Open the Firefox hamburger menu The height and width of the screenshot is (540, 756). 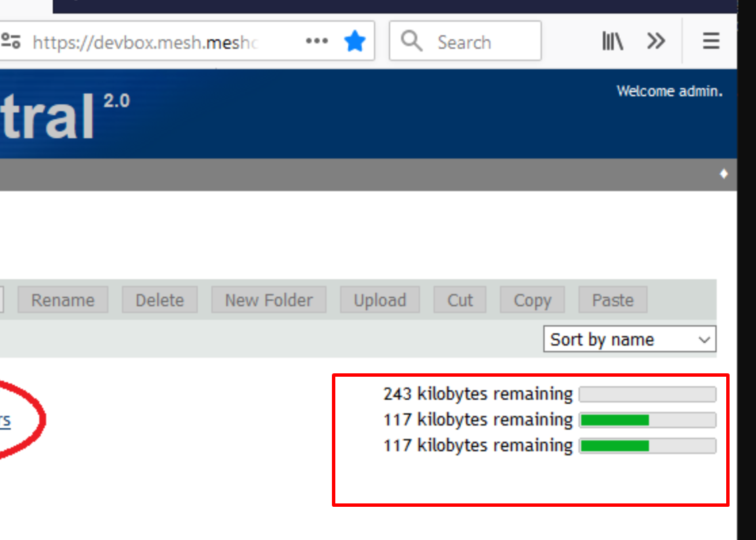[711, 41]
